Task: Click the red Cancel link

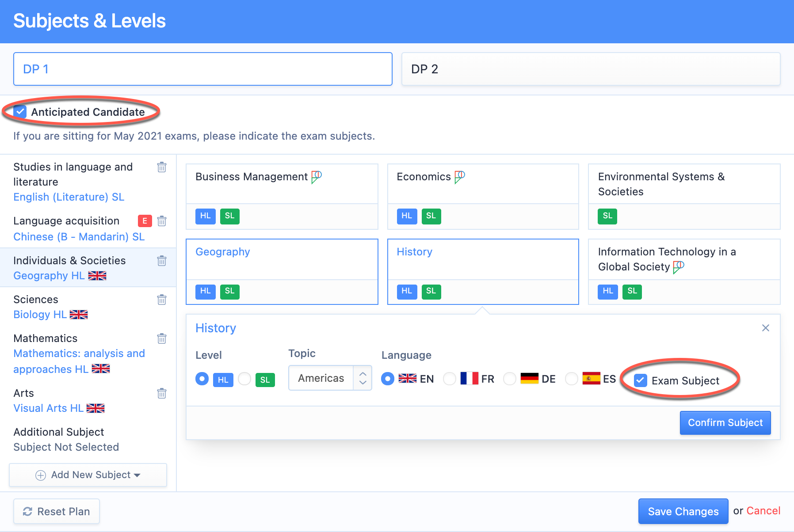Action: [x=763, y=511]
